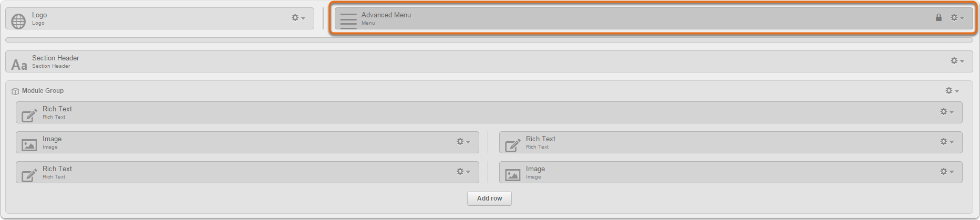Click the Aa icon of Section Header
Screen dimensions: 980x220
point(19,65)
